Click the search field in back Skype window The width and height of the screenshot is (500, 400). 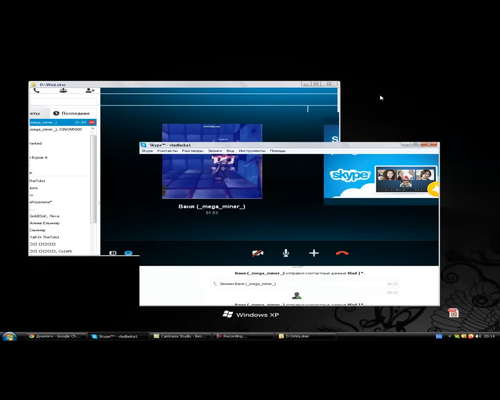click(x=63, y=101)
